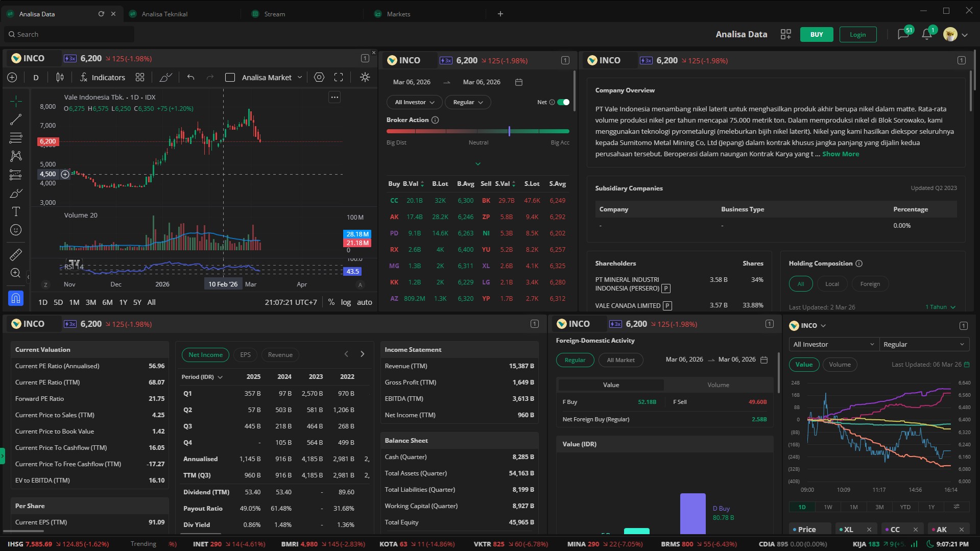Image resolution: width=980 pixels, height=551 pixels.
Task: Click the ruler measure tool
Action: pyautogui.click(x=16, y=254)
